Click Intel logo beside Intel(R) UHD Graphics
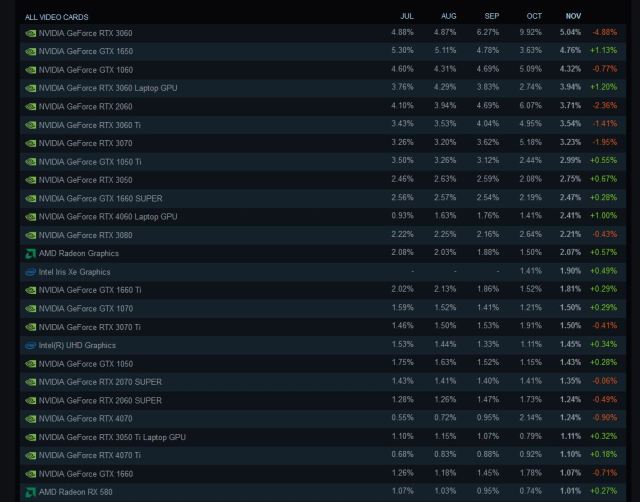The width and height of the screenshot is (640, 502). 31,345
